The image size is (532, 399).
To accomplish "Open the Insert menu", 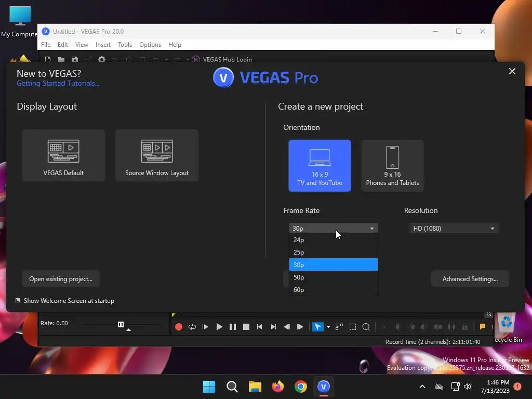I will (x=103, y=45).
